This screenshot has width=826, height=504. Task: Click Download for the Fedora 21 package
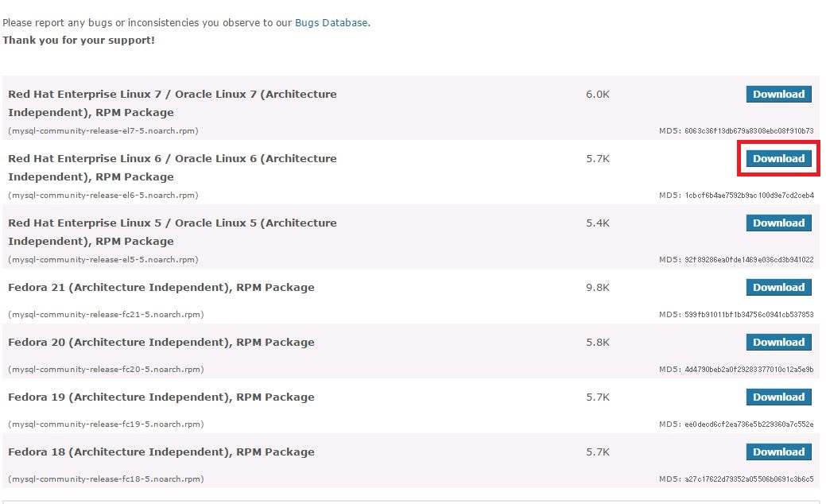coord(778,288)
